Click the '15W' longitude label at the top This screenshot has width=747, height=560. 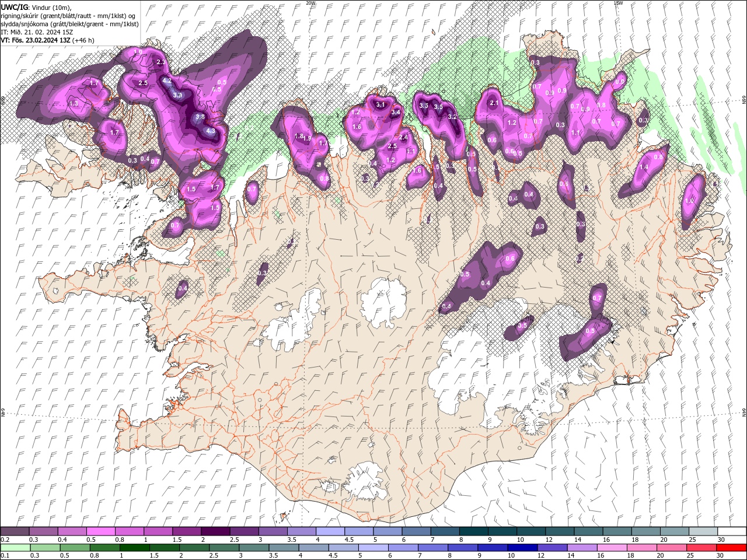tap(619, 3)
